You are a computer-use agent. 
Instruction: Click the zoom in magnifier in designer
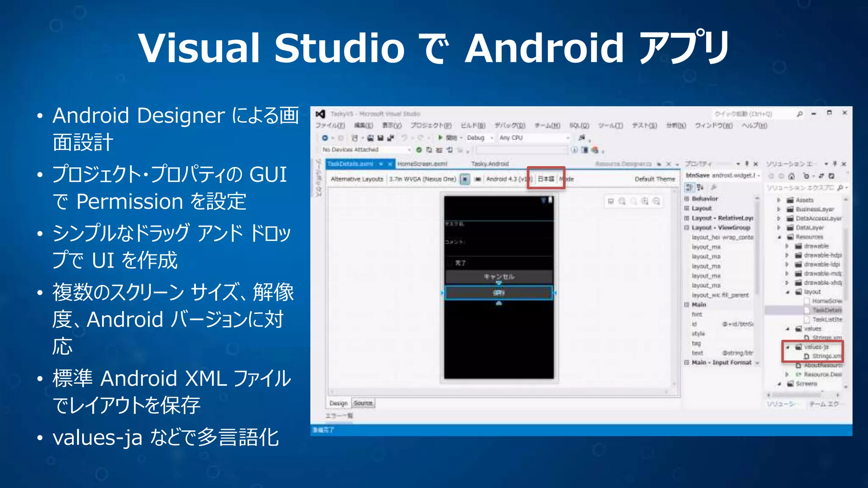645,201
